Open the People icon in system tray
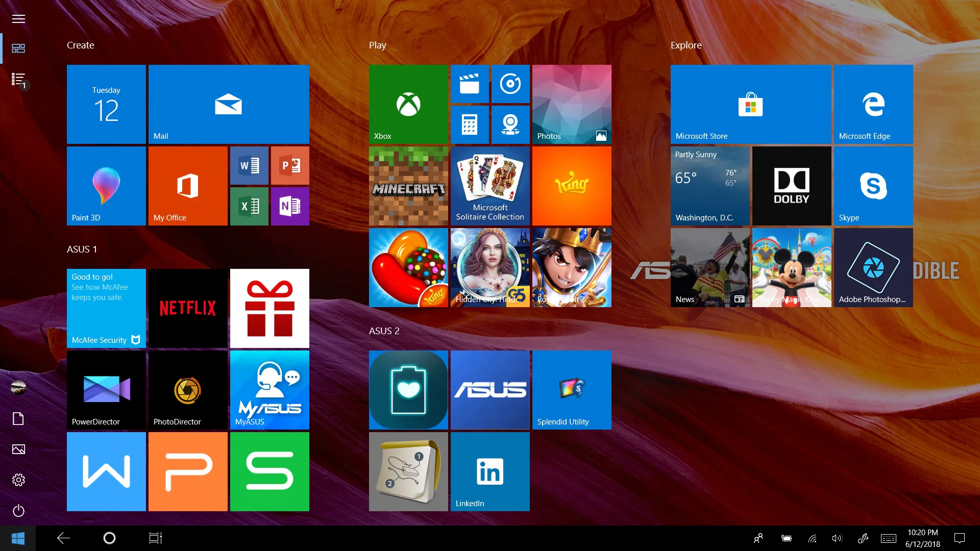The height and width of the screenshot is (551, 980). [758, 538]
